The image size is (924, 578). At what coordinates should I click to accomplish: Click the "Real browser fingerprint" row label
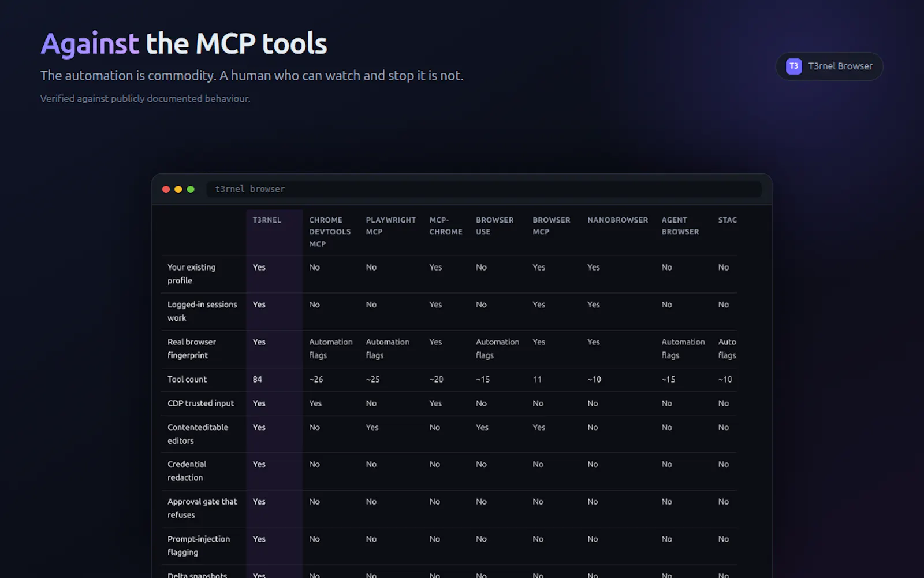(192, 349)
